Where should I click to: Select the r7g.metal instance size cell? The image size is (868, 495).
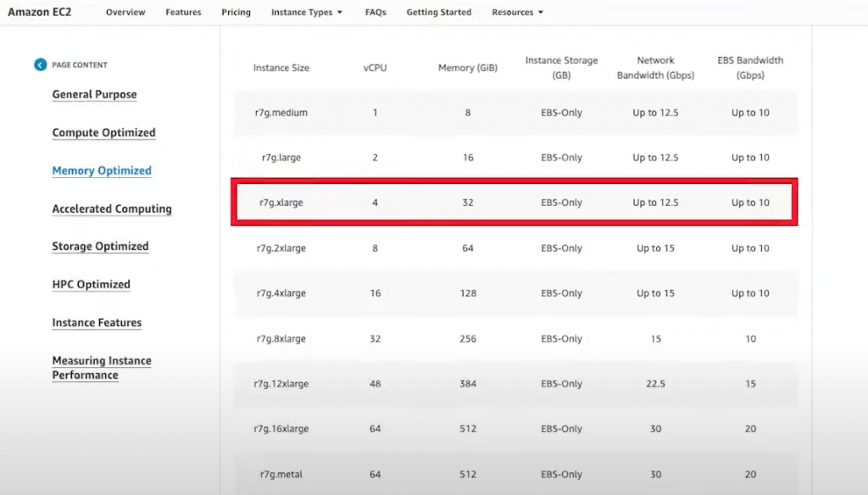pyautogui.click(x=284, y=474)
